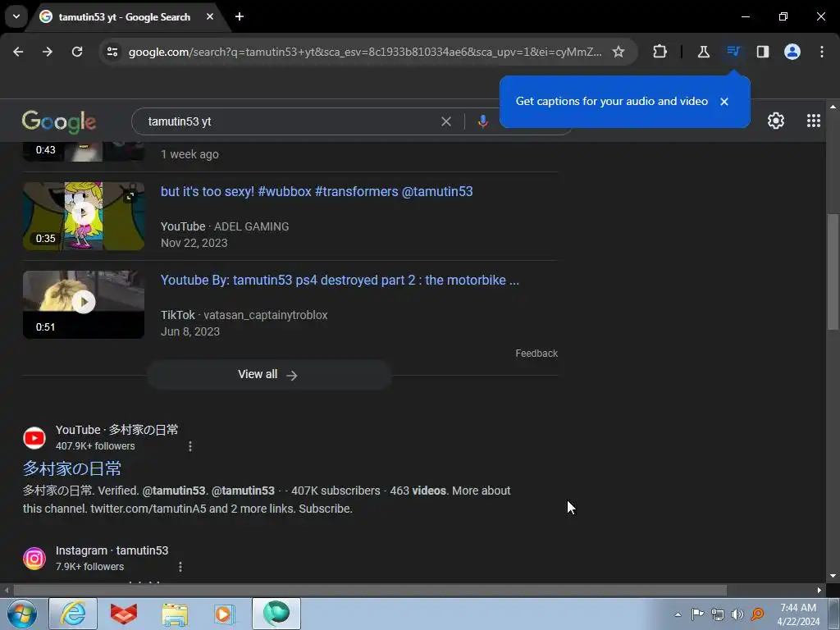
Task: Click the Feedback link
Action: (x=536, y=353)
